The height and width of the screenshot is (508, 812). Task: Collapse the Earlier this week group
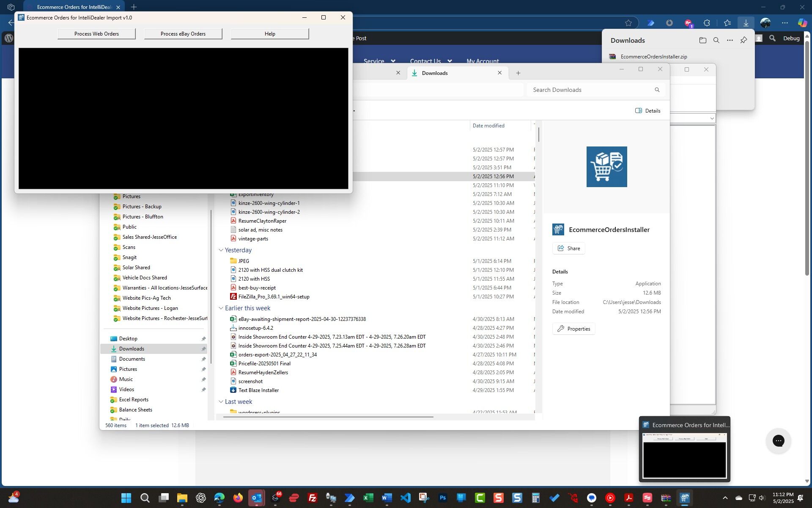click(221, 308)
